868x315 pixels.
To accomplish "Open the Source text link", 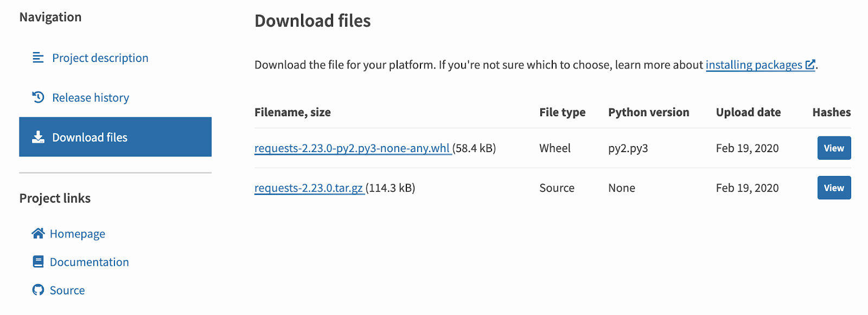I will [67, 291].
